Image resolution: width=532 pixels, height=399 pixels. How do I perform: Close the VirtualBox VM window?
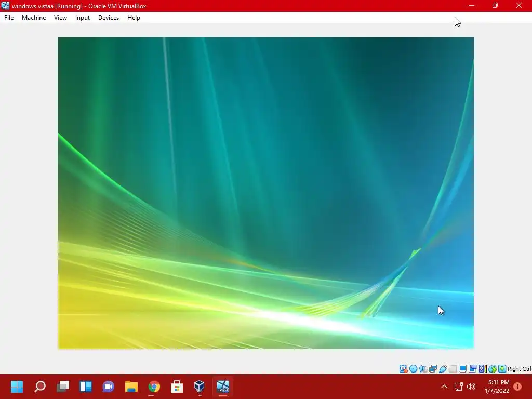(x=519, y=6)
